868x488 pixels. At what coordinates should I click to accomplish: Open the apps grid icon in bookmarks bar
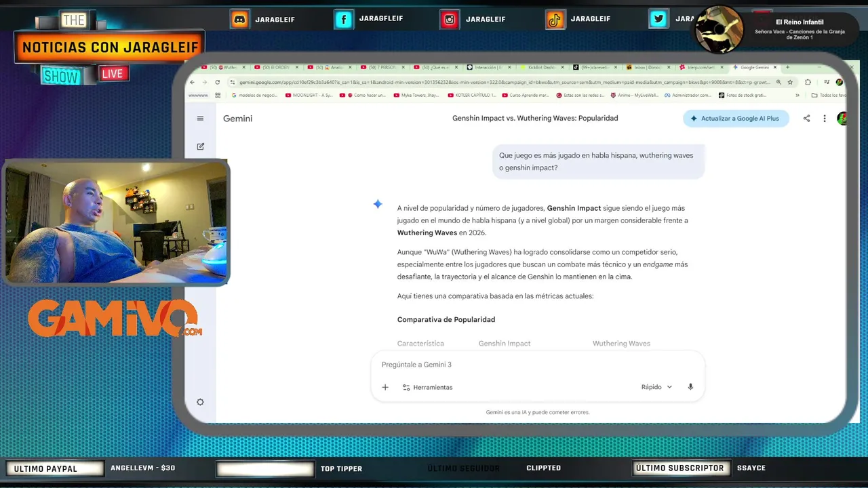218,95
